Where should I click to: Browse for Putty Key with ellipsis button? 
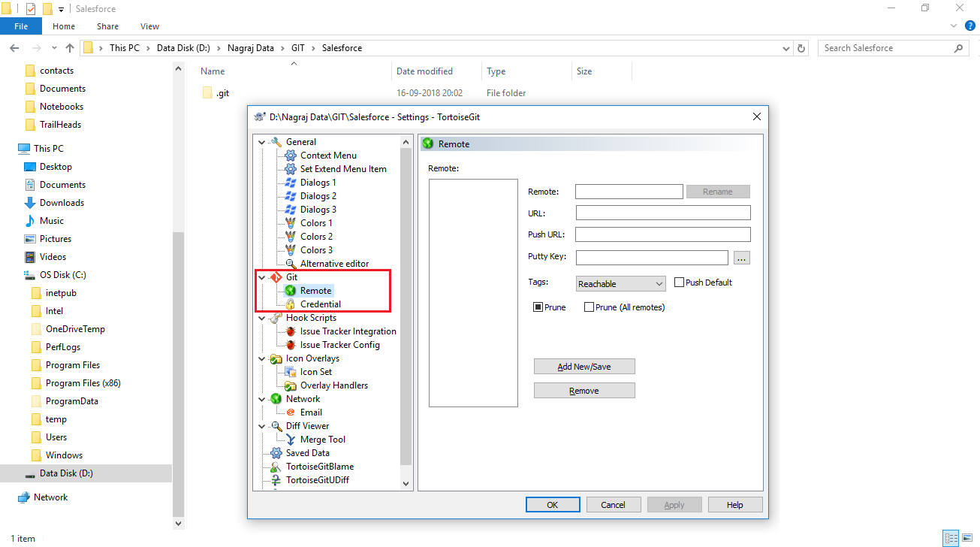click(x=741, y=258)
